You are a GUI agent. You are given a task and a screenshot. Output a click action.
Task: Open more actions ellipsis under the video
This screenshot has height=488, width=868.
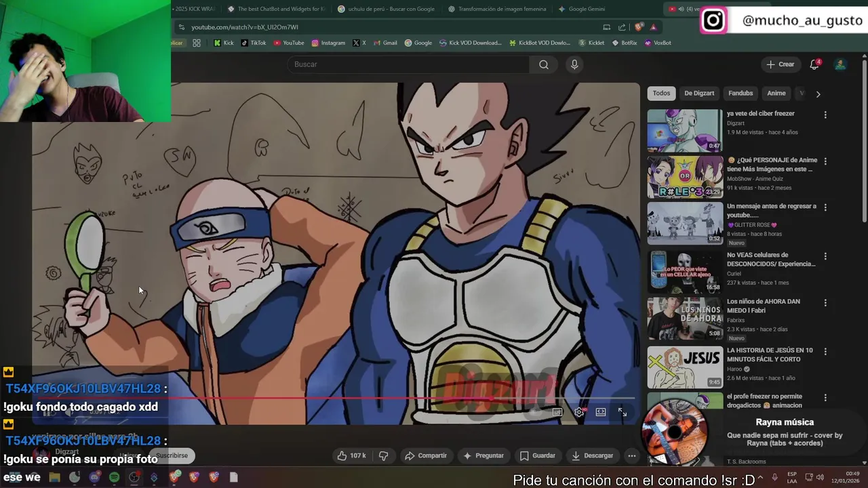click(x=631, y=455)
